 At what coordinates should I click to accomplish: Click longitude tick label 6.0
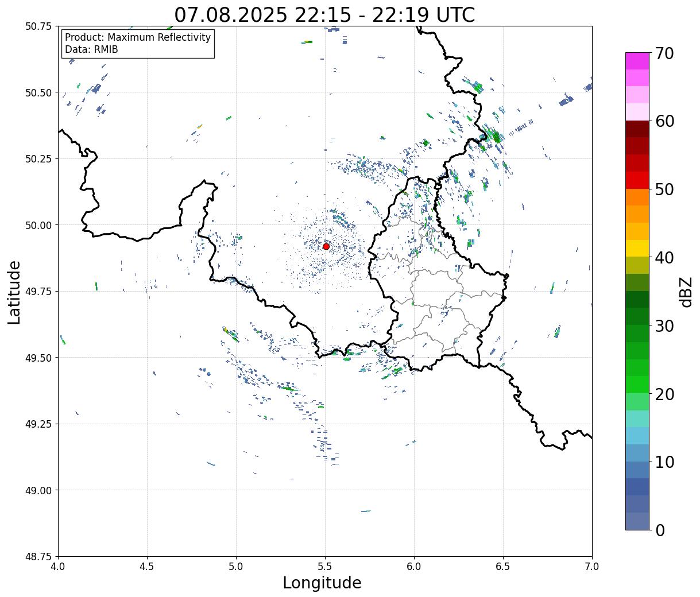[414, 566]
